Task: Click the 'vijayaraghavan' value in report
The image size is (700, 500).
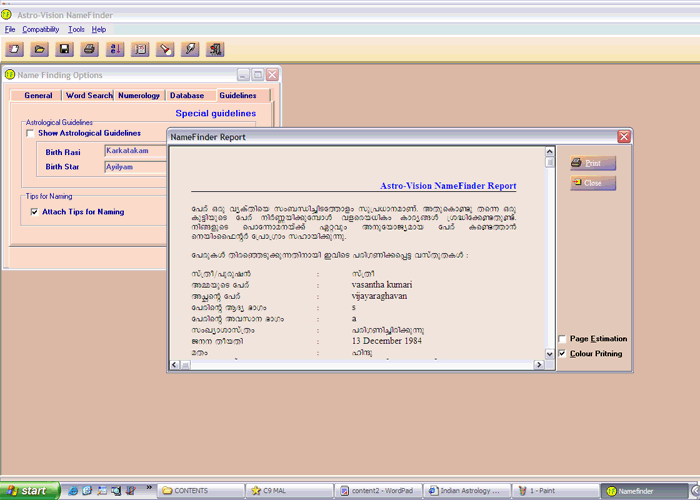Action: pos(379,296)
